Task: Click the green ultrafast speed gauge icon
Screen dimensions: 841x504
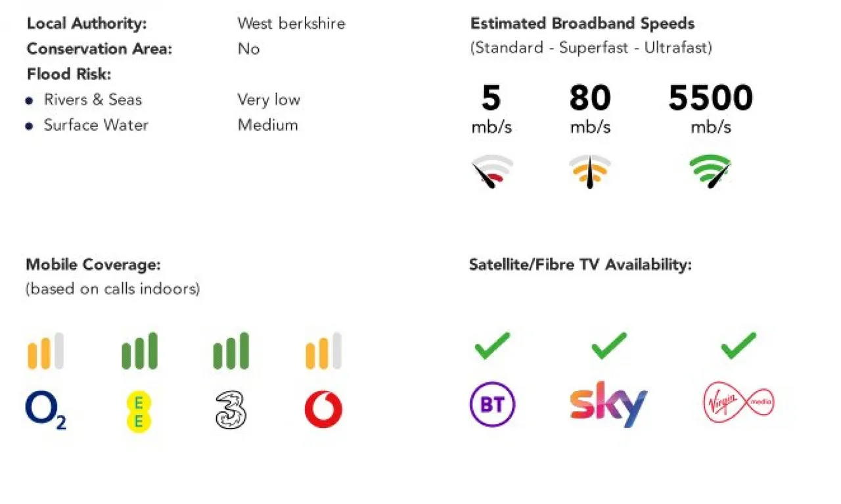Action: 710,172
